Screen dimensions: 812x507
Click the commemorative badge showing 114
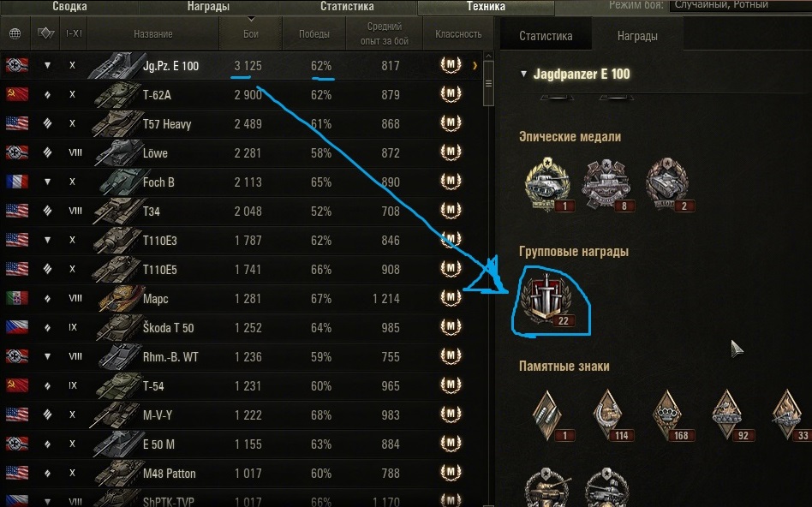[607, 415]
